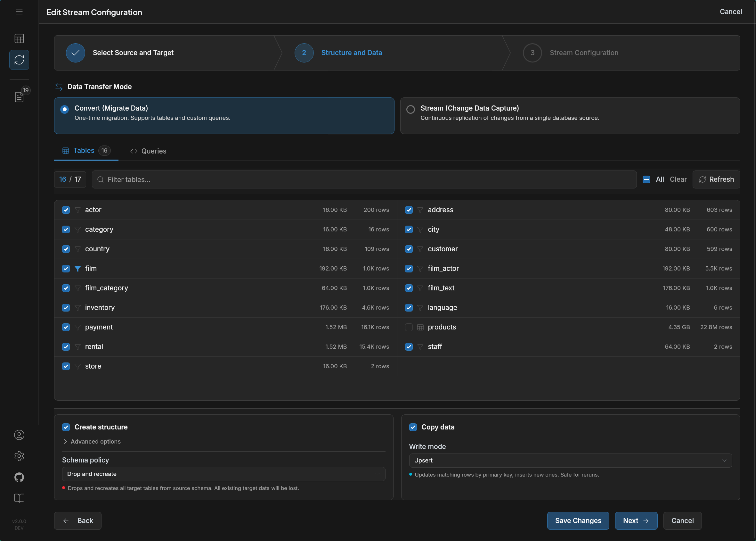This screenshot has width=756, height=541.
Task: Click the table icon next to products
Action: 420,327
